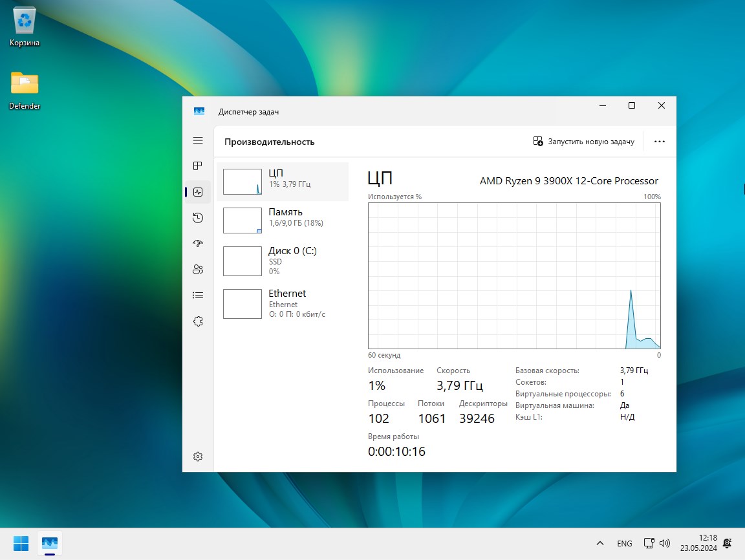The width and height of the screenshot is (745, 560).
Task: Open the Users page icon
Action: (x=198, y=270)
